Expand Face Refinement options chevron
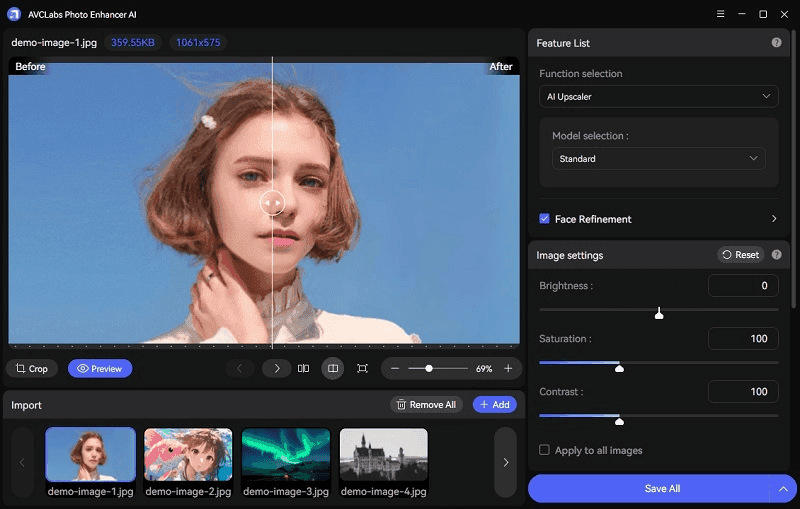 click(x=774, y=219)
